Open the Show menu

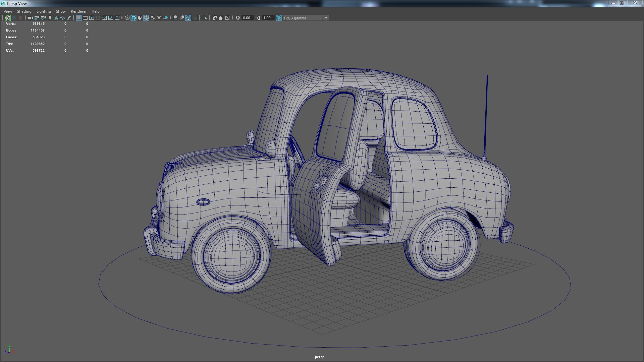[x=61, y=11]
